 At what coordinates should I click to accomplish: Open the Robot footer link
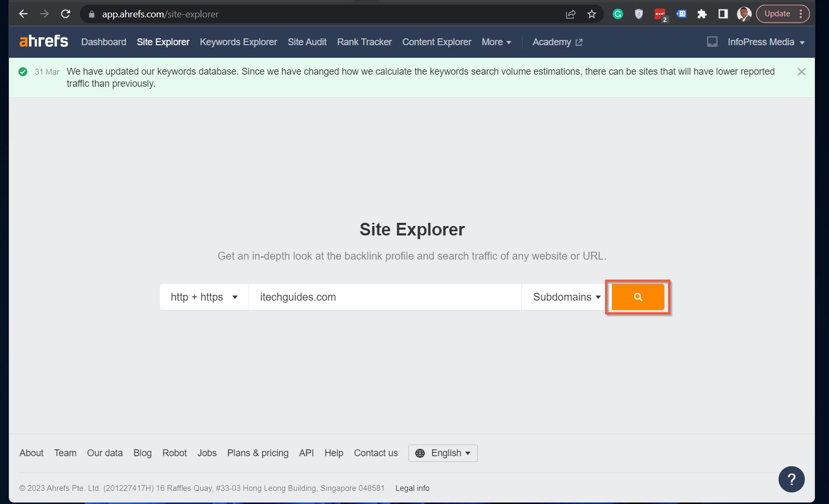point(175,453)
